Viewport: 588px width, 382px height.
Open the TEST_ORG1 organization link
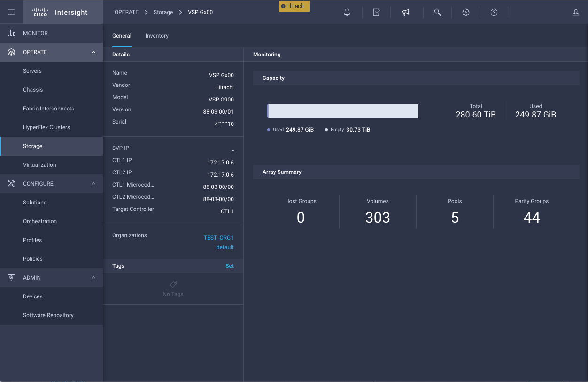(x=218, y=238)
